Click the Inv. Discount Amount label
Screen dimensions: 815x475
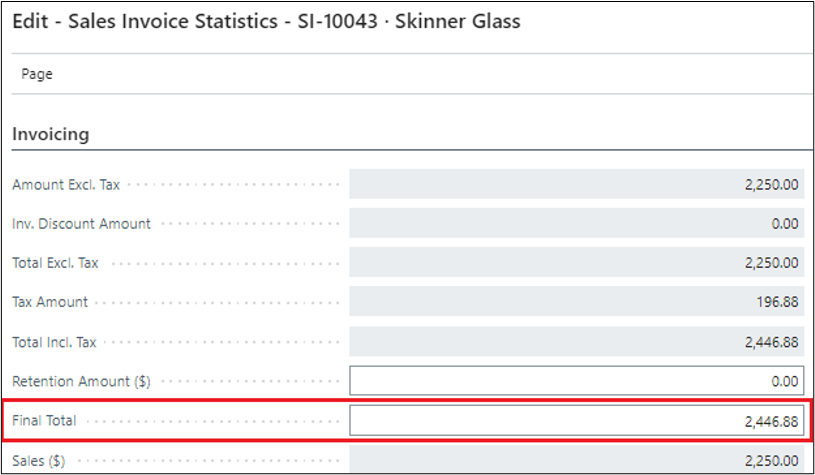coord(81,224)
